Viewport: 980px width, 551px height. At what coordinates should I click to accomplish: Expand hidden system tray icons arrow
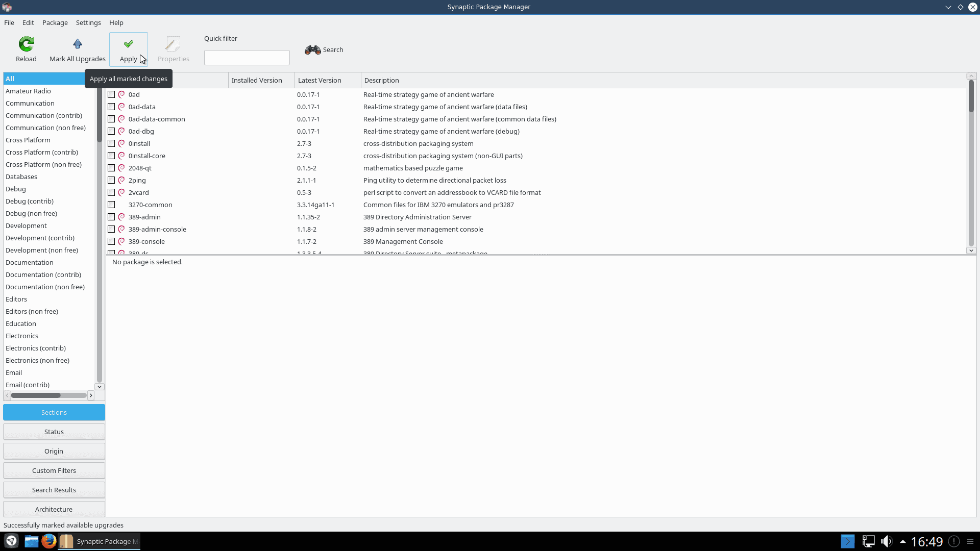903,541
